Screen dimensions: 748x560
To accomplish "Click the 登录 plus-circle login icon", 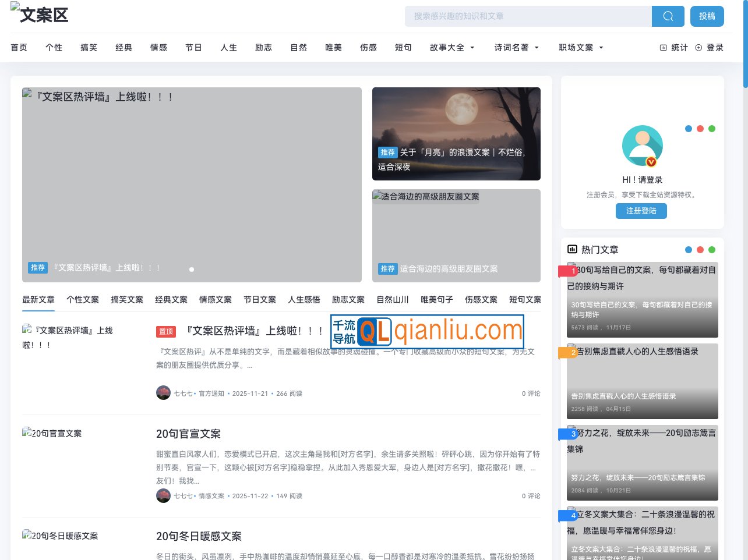I will 700,47.
